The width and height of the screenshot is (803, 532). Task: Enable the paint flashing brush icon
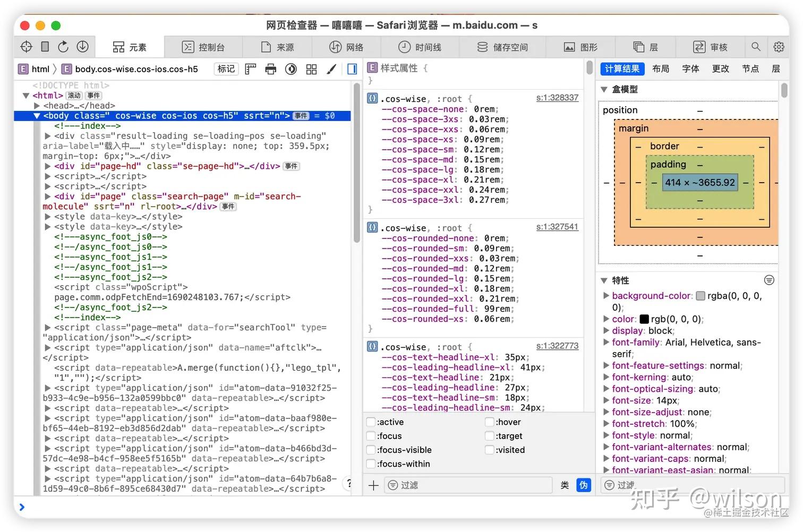(x=331, y=69)
